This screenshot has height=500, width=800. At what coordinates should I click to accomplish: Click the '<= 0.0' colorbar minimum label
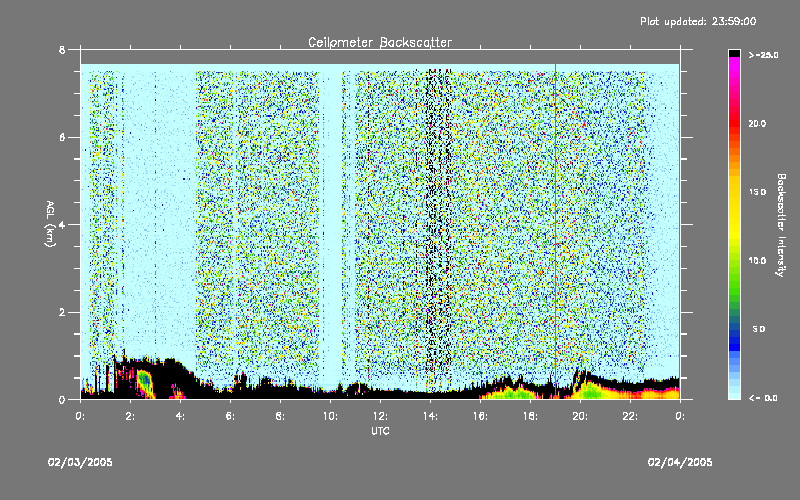click(763, 398)
